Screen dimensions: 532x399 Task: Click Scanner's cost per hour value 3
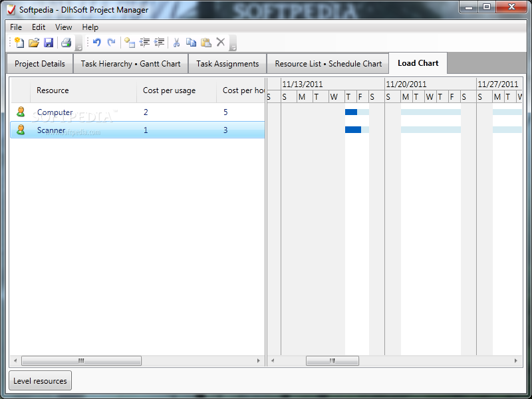(225, 130)
